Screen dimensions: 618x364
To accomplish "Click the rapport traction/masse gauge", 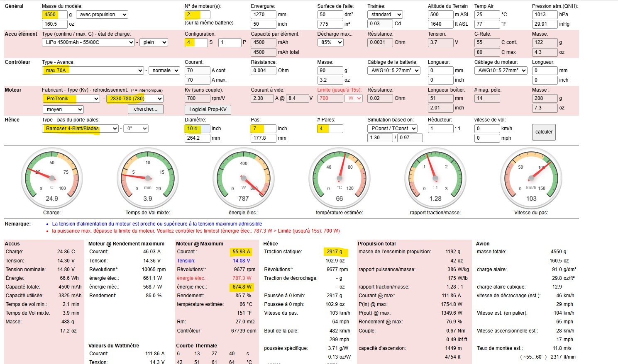I will pos(435,178).
